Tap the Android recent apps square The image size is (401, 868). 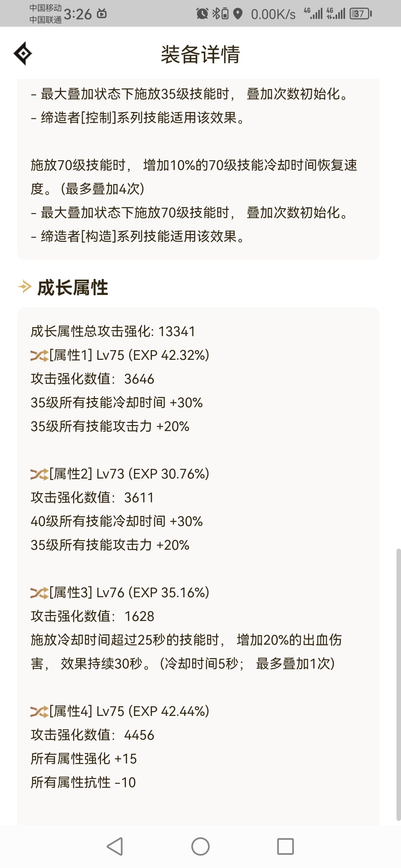pyautogui.click(x=286, y=846)
